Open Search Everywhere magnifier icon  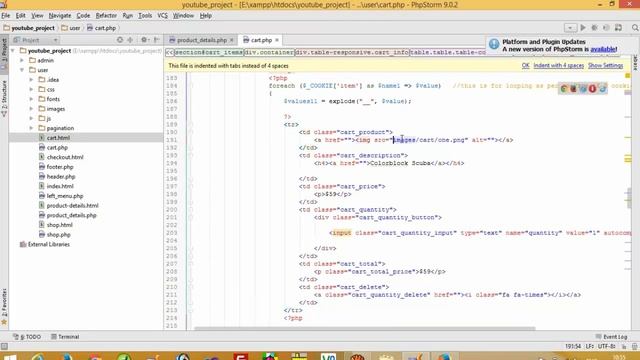tap(635, 28)
